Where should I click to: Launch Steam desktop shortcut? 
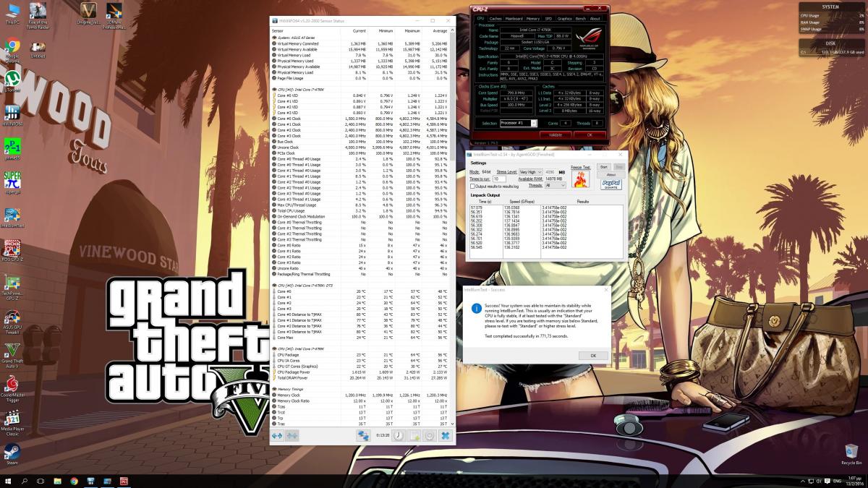[x=12, y=454]
